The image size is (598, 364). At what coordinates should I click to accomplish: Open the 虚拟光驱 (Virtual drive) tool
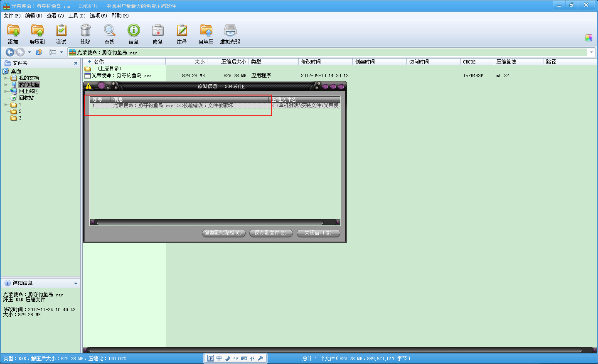tap(230, 30)
